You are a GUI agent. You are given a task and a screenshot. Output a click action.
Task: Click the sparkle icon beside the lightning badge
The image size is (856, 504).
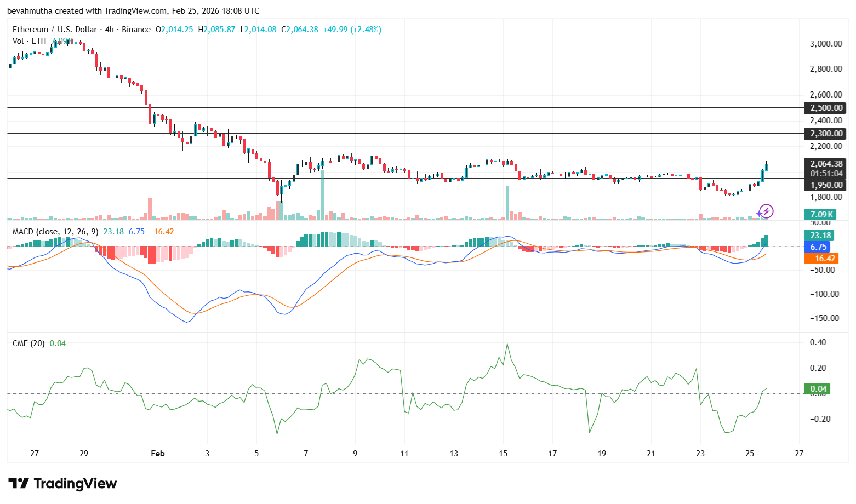pyautogui.click(x=759, y=213)
